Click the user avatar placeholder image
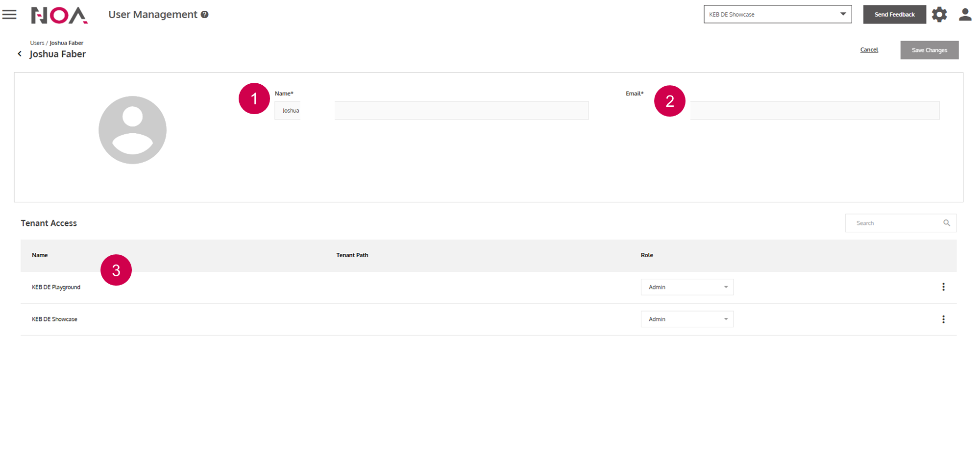 click(x=132, y=130)
